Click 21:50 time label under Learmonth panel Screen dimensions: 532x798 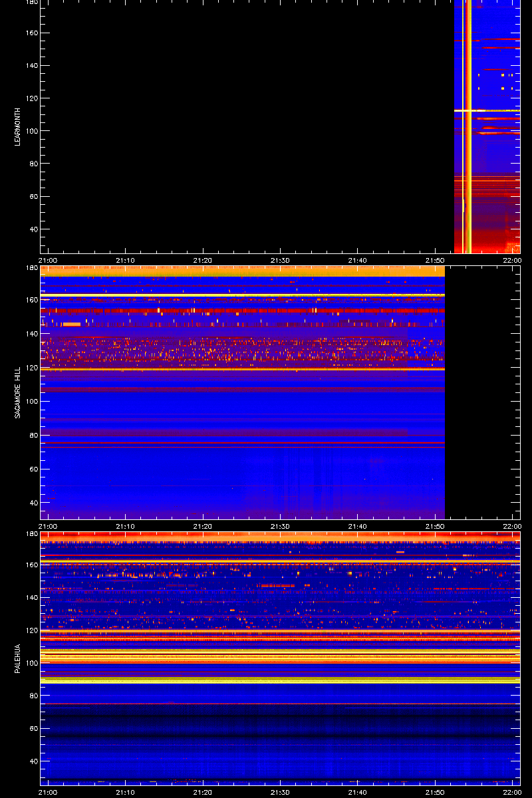click(436, 260)
